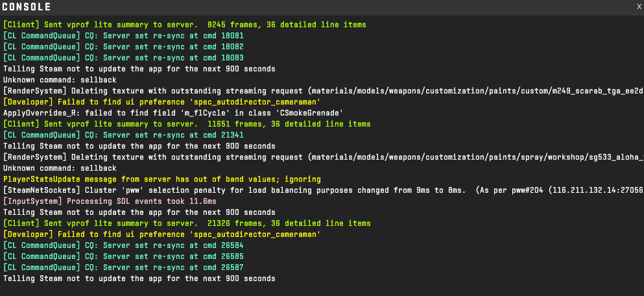Click first Developer spec_autodirector_cameraman warning

pos(162,102)
